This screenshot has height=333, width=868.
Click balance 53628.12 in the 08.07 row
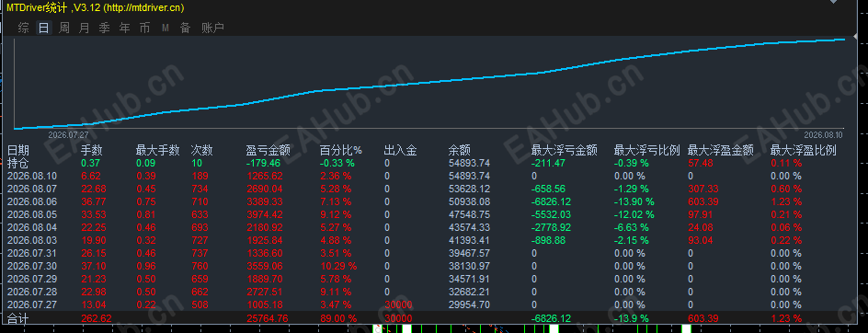(469, 189)
